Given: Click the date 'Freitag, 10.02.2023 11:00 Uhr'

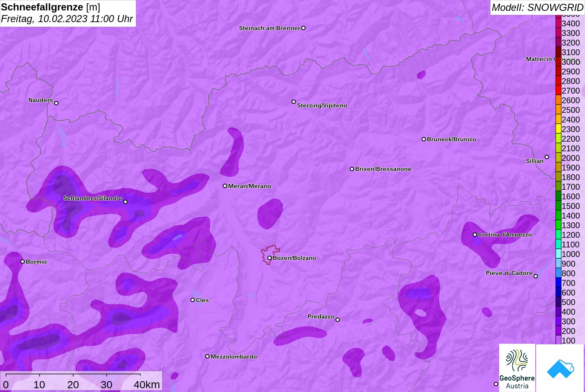Looking at the screenshot, I should tap(67, 19).
